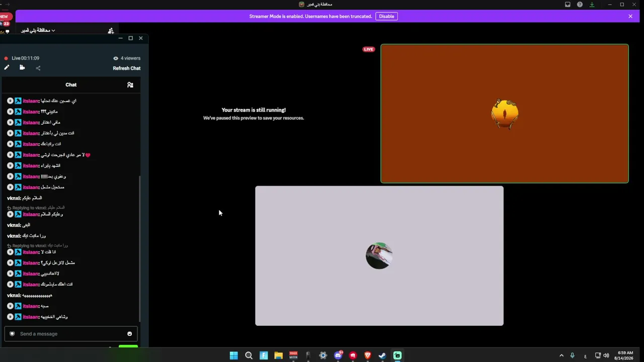
Task: Open the chat users list icon
Action: point(130,85)
